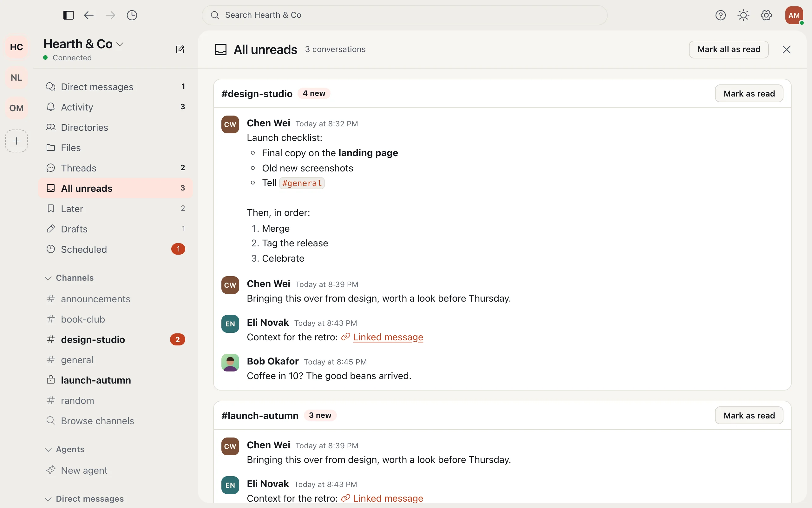Switch to the HC workspace
This screenshot has width=812, height=508.
point(16,47)
